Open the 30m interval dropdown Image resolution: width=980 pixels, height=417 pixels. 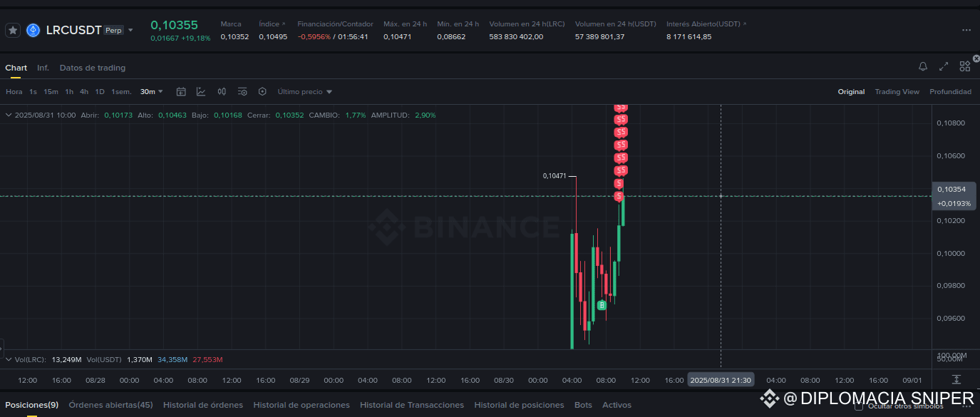152,91
